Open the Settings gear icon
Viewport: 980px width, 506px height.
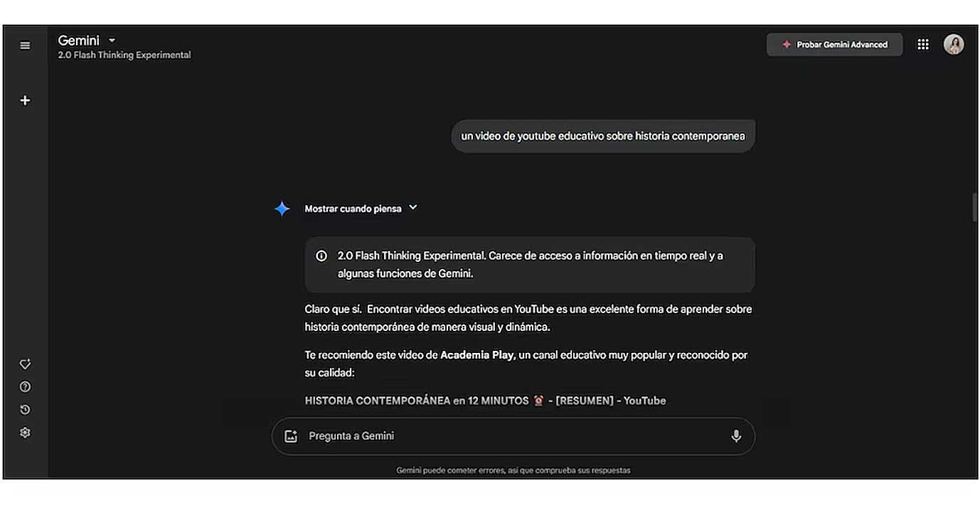25,433
